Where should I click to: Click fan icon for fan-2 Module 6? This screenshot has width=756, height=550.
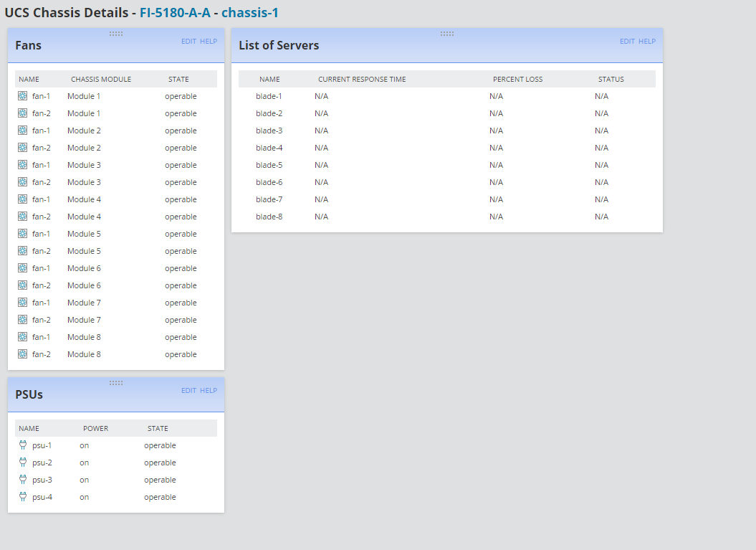tap(23, 285)
